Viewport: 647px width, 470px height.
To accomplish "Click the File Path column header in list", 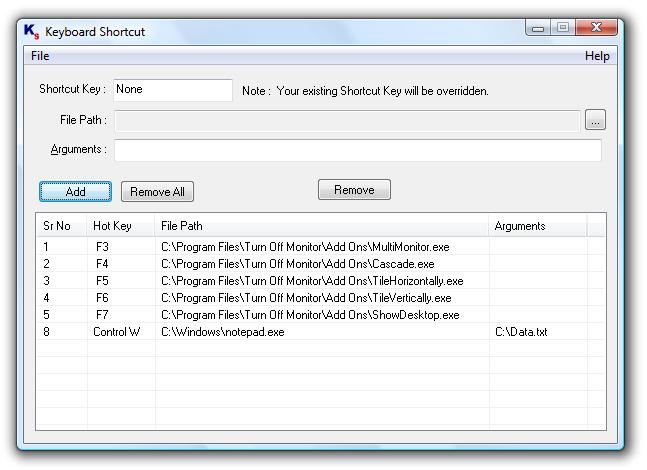I will click(322, 226).
